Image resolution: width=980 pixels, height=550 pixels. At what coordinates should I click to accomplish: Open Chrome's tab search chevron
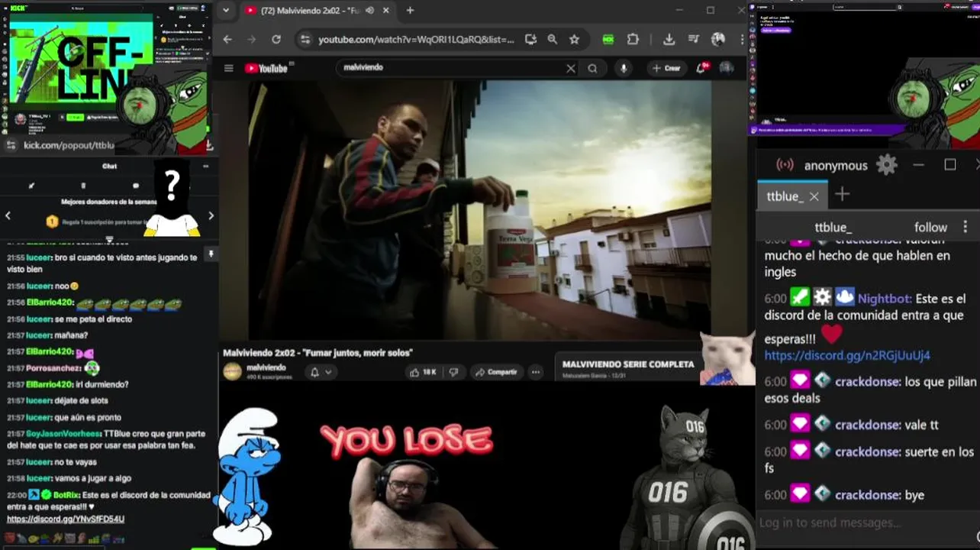click(x=225, y=11)
